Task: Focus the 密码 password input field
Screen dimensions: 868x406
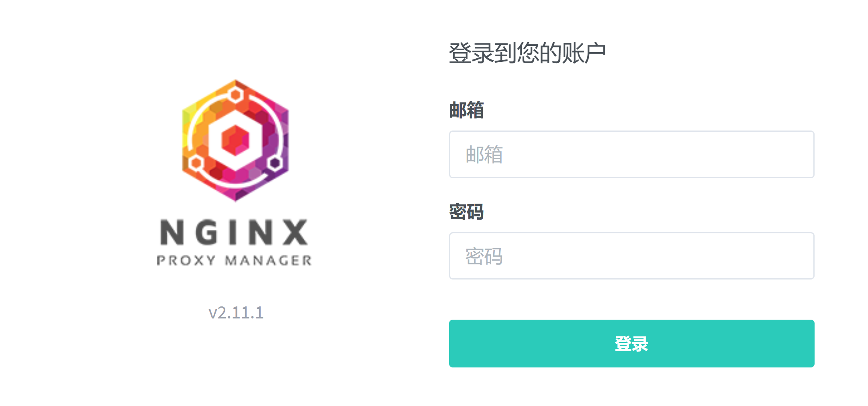Action: 631,256
